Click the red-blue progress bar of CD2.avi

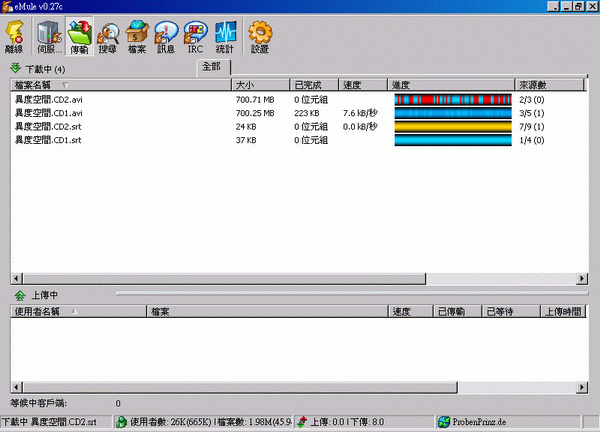pyautogui.click(x=453, y=100)
